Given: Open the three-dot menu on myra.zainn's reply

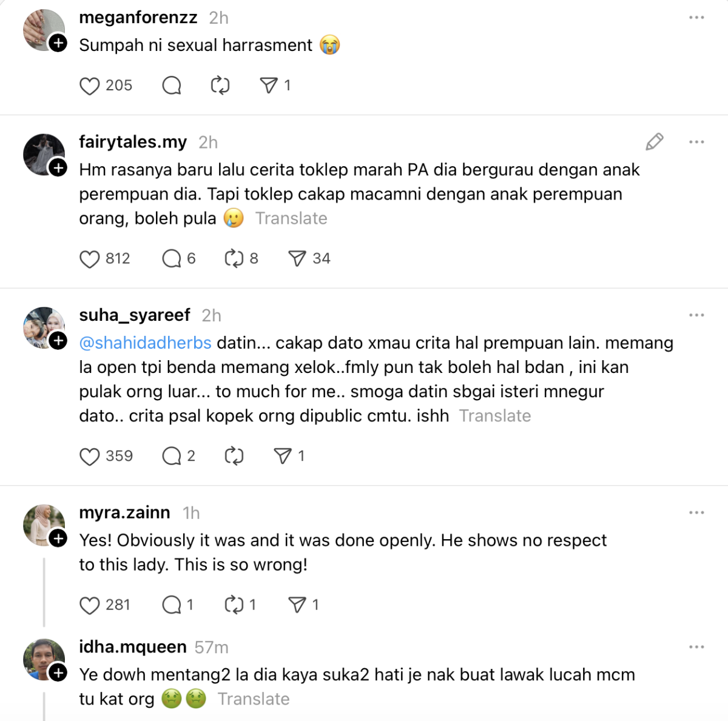Looking at the screenshot, I should pos(696,513).
